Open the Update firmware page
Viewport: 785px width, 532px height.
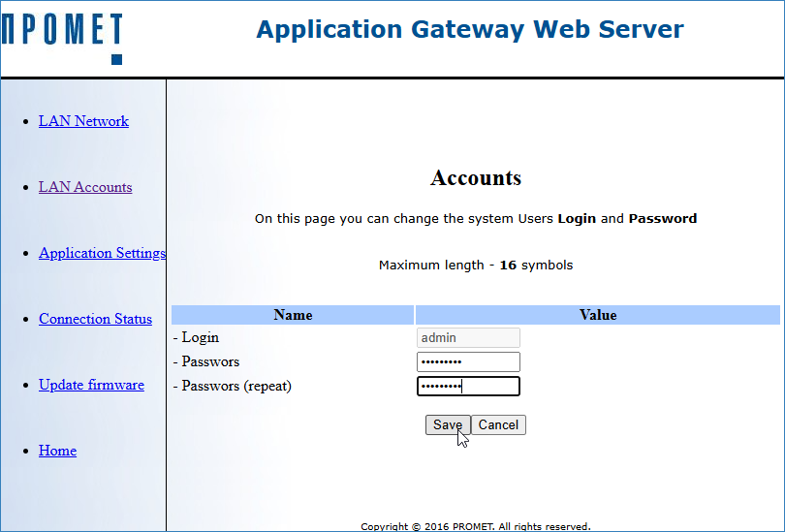(91, 385)
